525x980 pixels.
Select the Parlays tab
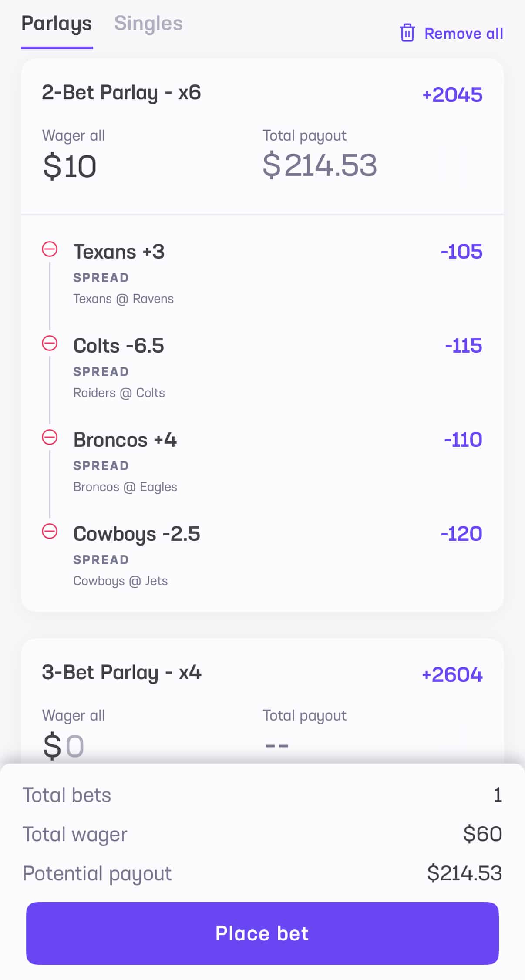pyautogui.click(x=57, y=24)
